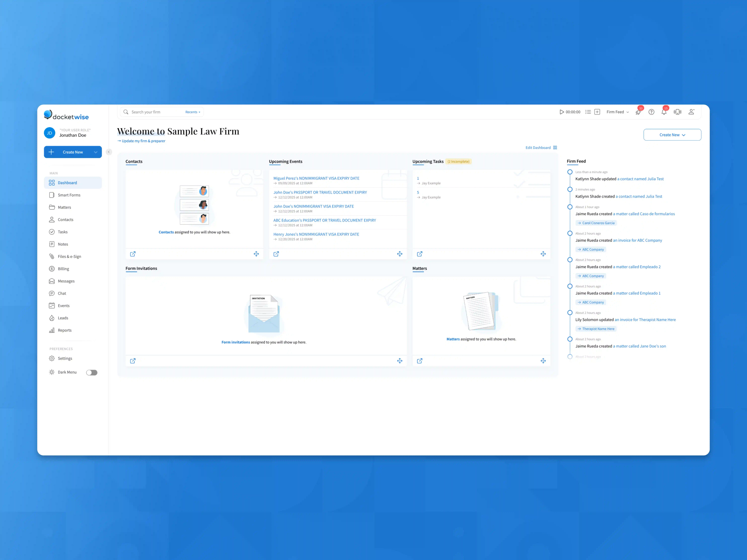Open Chat from the sidebar
Image resolution: width=747 pixels, height=560 pixels.
[x=62, y=293]
